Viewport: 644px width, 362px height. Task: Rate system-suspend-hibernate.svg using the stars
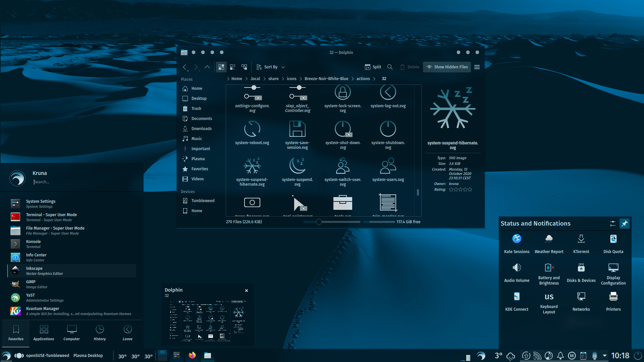click(x=461, y=189)
